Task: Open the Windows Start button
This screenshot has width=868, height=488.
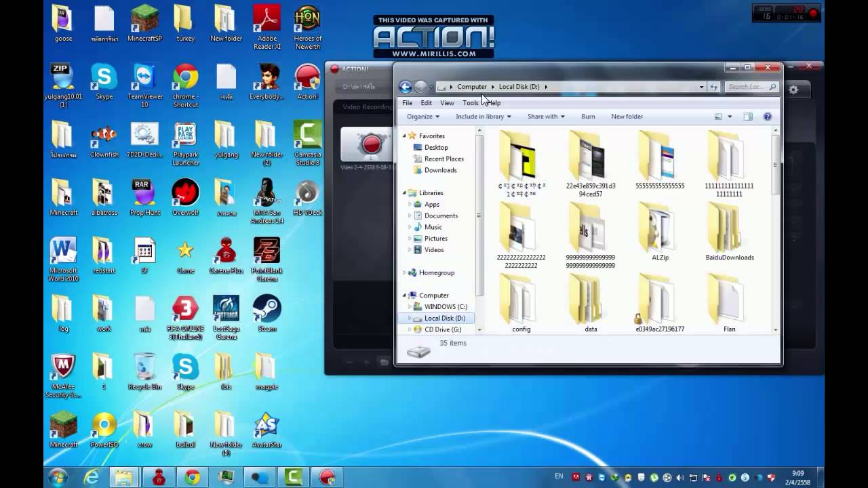Action: click(x=58, y=477)
